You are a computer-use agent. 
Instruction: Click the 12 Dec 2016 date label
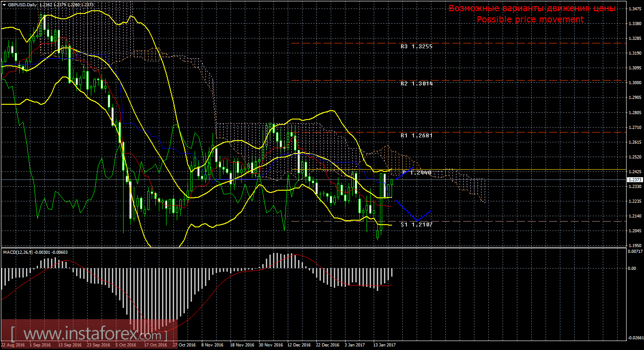(299, 345)
